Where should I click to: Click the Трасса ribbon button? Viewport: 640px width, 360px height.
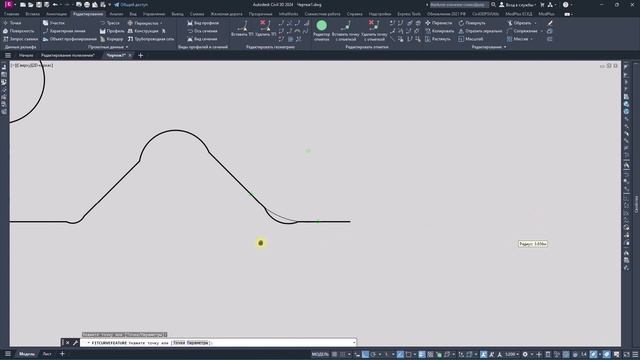point(110,23)
